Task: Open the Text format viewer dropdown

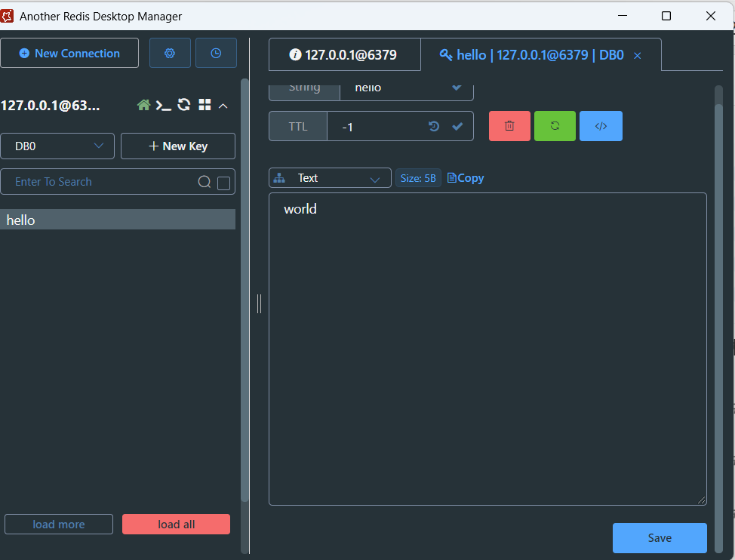Action: tap(330, 178)
